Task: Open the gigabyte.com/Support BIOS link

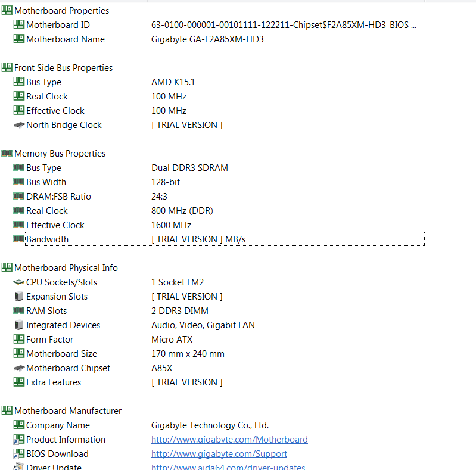Action: click(x=219, y=453)
